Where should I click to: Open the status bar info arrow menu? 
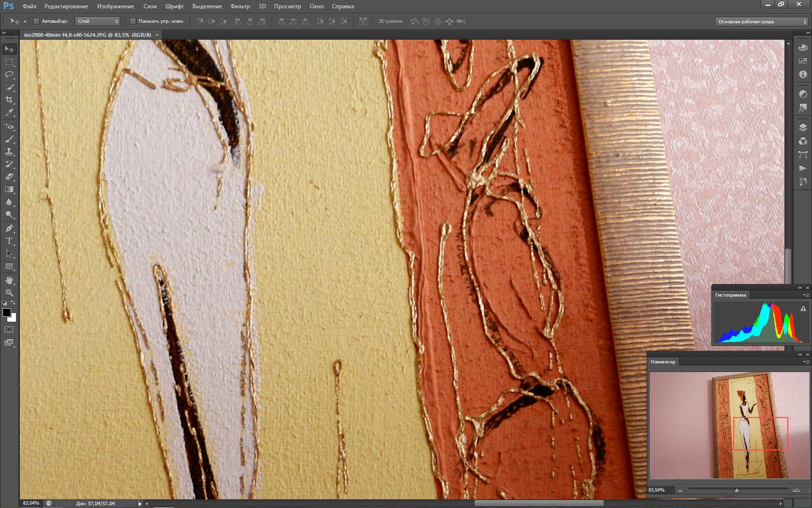pos(140,504)
